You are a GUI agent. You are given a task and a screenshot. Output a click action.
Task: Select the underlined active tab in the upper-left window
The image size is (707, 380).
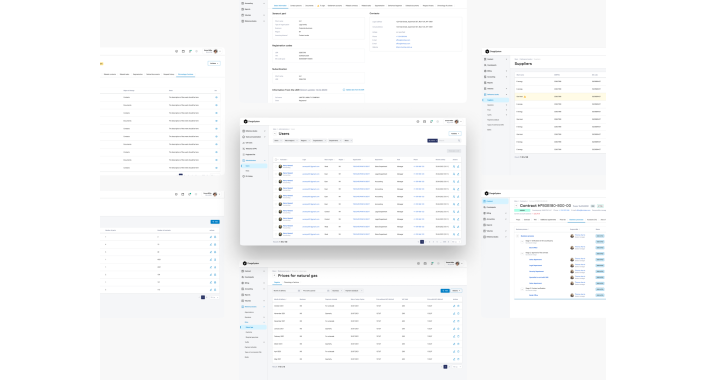pyautogui.click(x=185, y=74)
